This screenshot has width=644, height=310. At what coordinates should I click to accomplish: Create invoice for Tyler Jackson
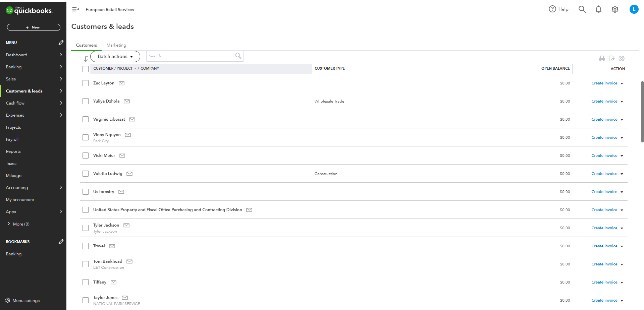(604, 228)
